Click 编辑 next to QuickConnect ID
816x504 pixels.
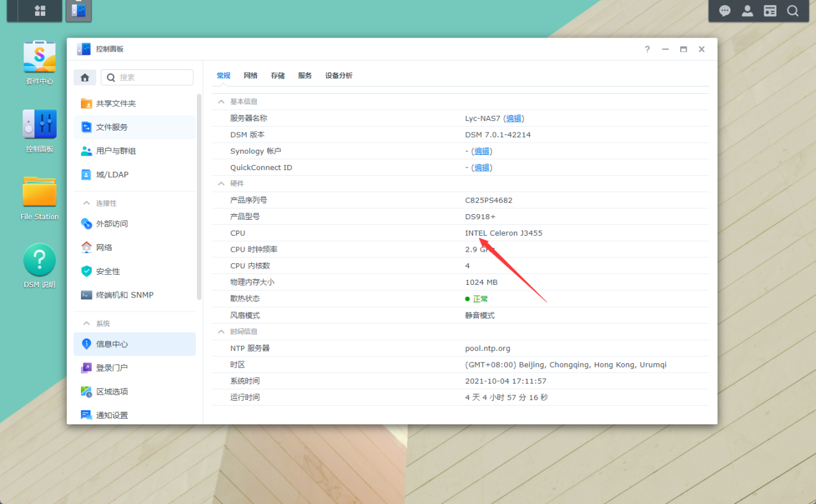point(482,167)
